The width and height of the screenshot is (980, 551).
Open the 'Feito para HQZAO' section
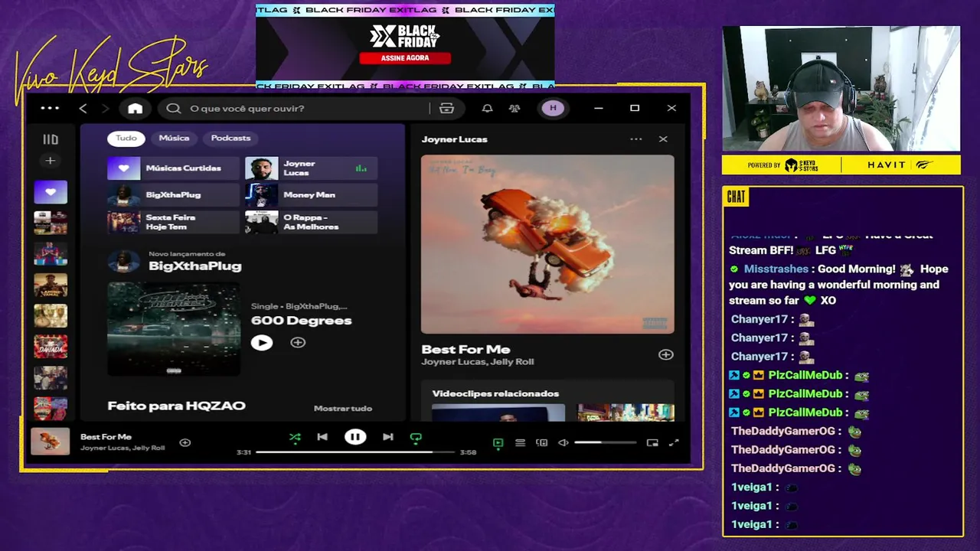[176, 406]
